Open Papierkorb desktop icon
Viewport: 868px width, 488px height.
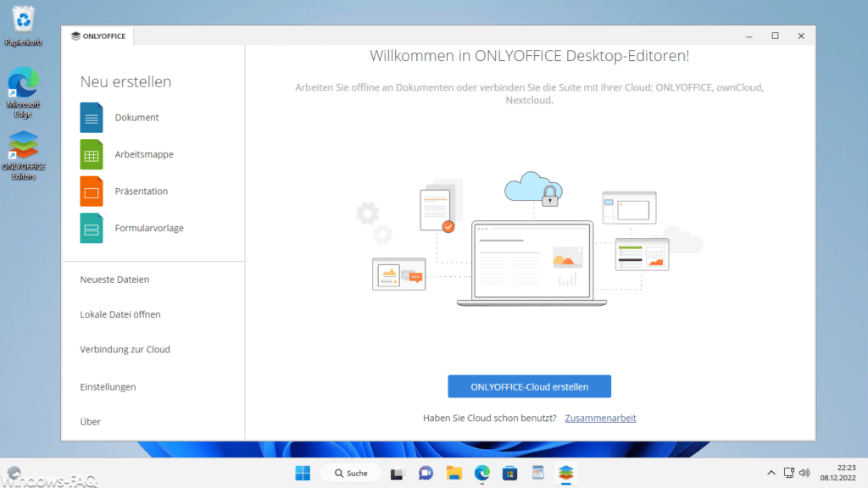tap(23, 26)
